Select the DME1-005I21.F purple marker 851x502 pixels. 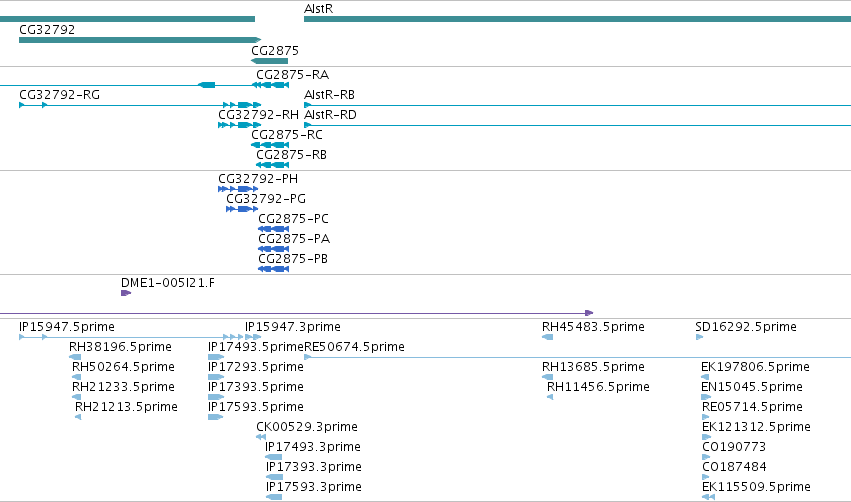[x=126, y=293]
